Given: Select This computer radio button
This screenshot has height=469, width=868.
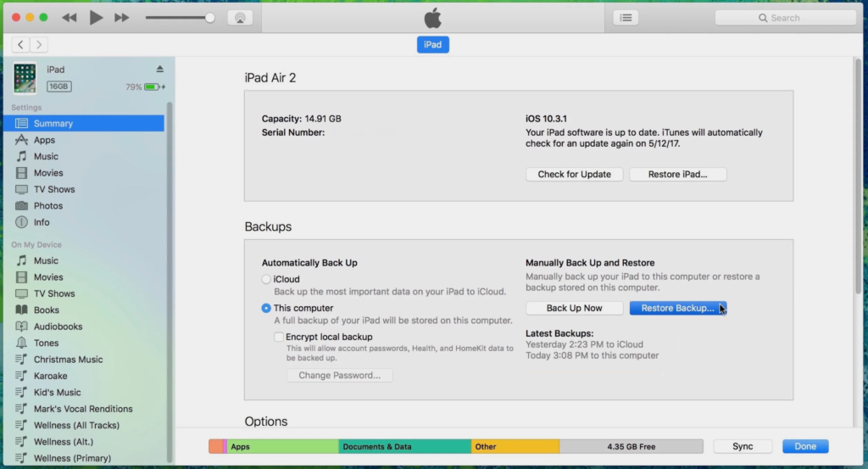Looking at the screenshot, I should tap(266, 309).
